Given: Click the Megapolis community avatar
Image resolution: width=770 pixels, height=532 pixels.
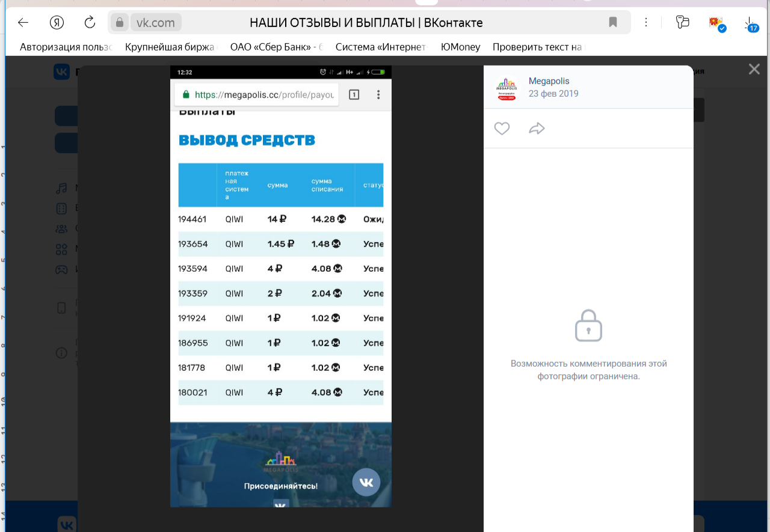Looking at the screenshot, I should coord(507,88).
